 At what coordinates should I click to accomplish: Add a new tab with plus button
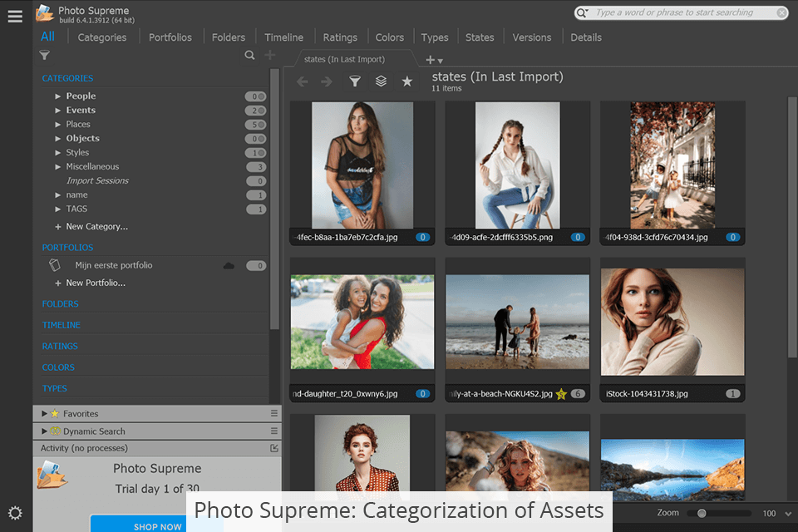[x=430, y=60]
